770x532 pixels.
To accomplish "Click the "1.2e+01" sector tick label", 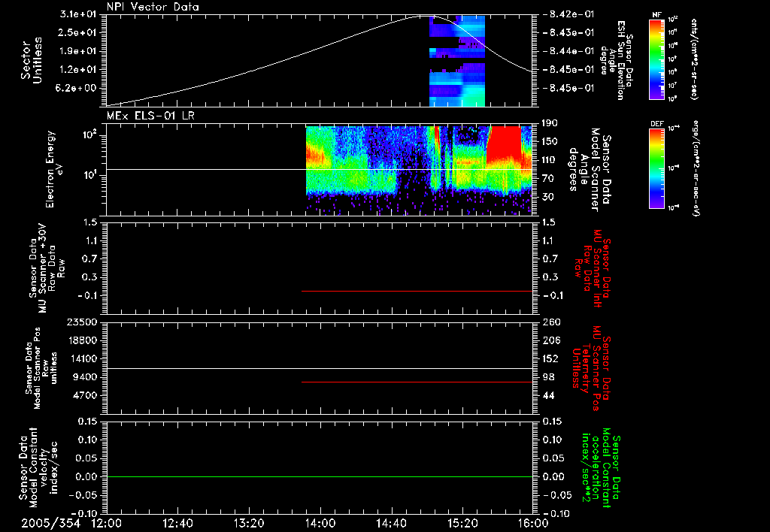I will pyautogui.click(x=78, y=70).
